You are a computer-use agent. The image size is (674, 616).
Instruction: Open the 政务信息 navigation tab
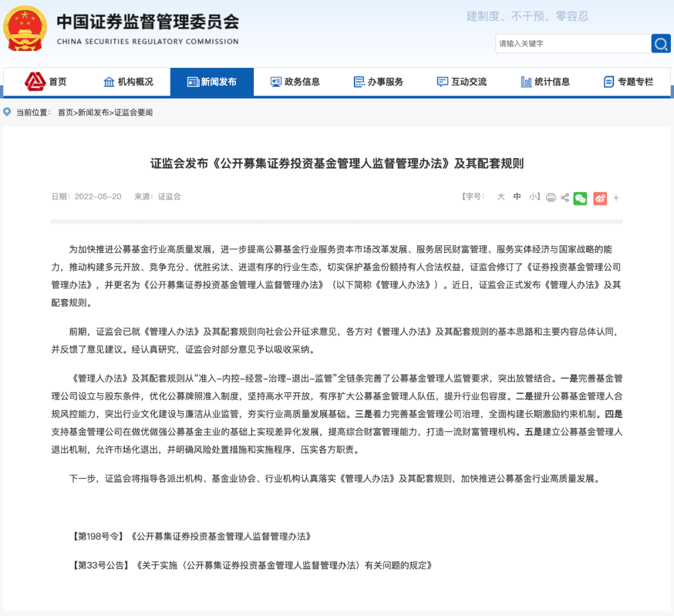click(295, 82)
